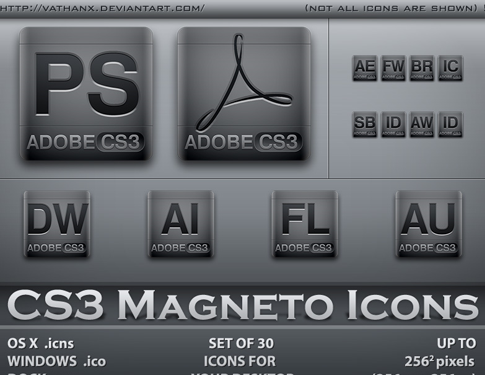Click the vathanx.deviantart.com URL text
485x375 pixels.
(x=102, y=8)
